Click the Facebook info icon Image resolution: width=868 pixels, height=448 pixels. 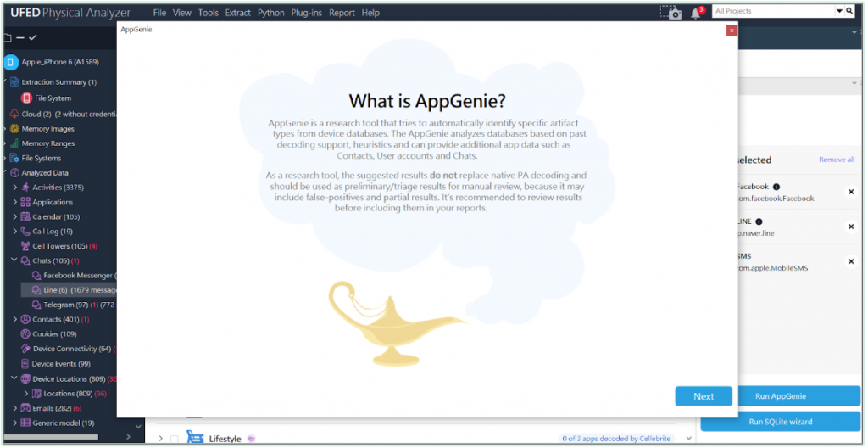tap(776, 187)
